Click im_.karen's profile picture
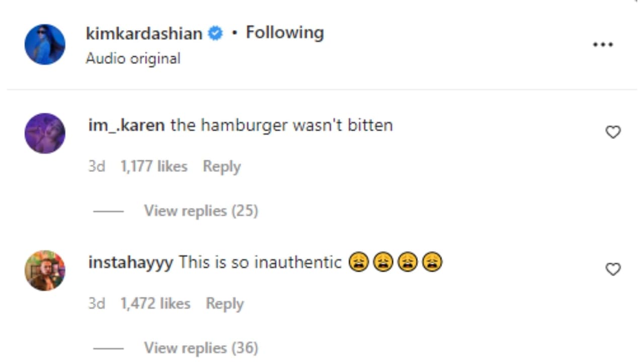The height and width of the screenshot is (362, 644). pos(45,133)
